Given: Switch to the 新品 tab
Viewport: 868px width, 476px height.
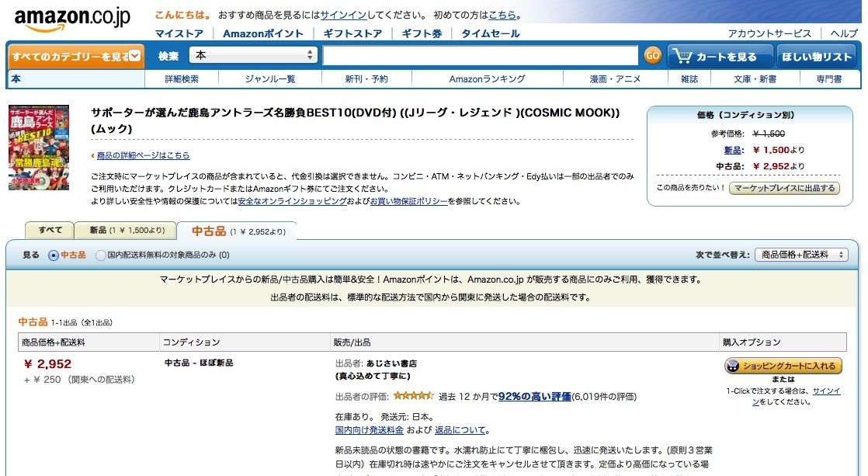Looking at the screenshot, I should tap(127, 230).
